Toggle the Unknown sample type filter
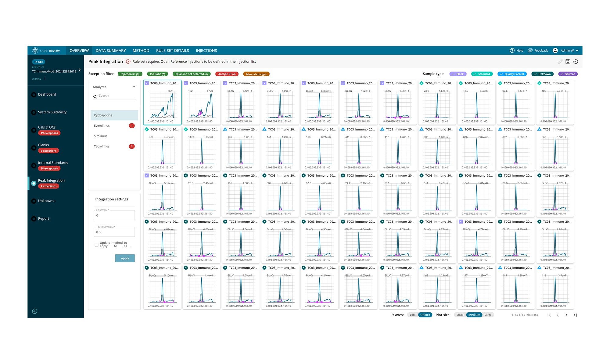Screen dimensions: 610x364 542,74
